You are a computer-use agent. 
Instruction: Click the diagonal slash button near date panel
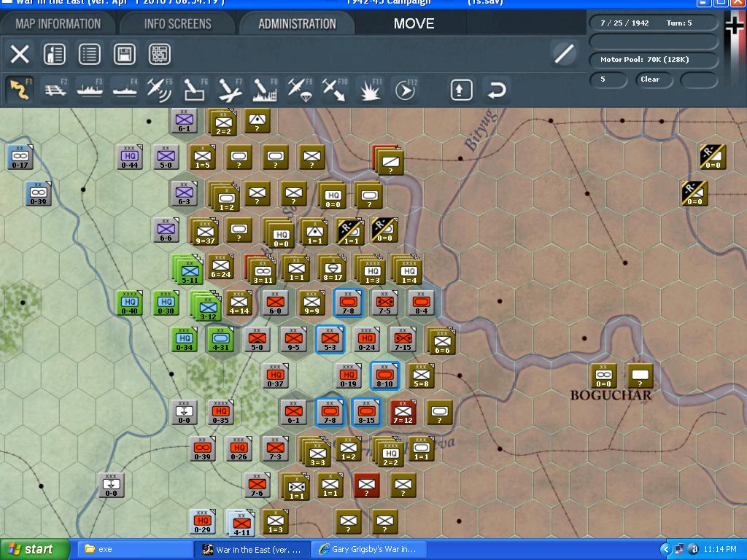pos(564,53)
